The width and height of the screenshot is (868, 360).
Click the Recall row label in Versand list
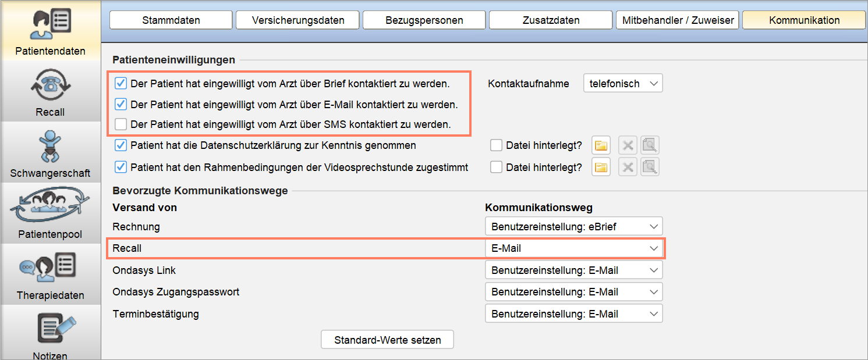pos(127,248)
